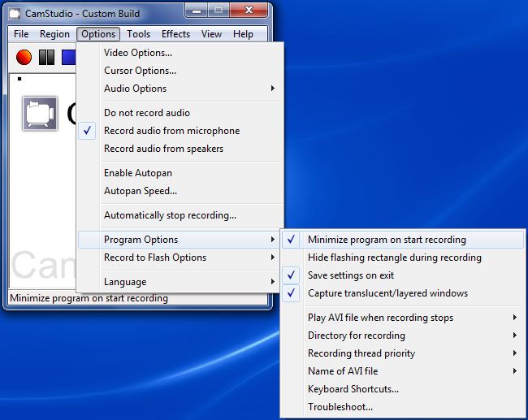The height and width of the screenshot is (420, 528).
Task: Open Cursor Options dialog
Action: coord(180,71)
